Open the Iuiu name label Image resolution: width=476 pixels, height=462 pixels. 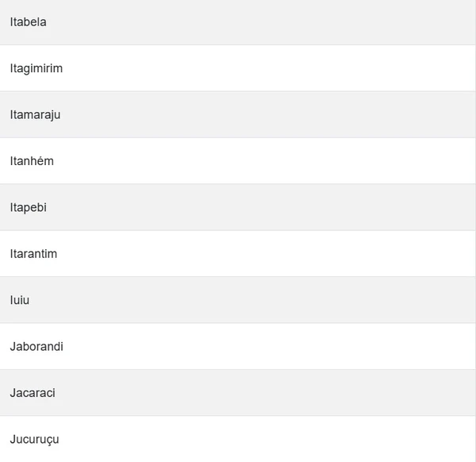click(x=20, y=300)
